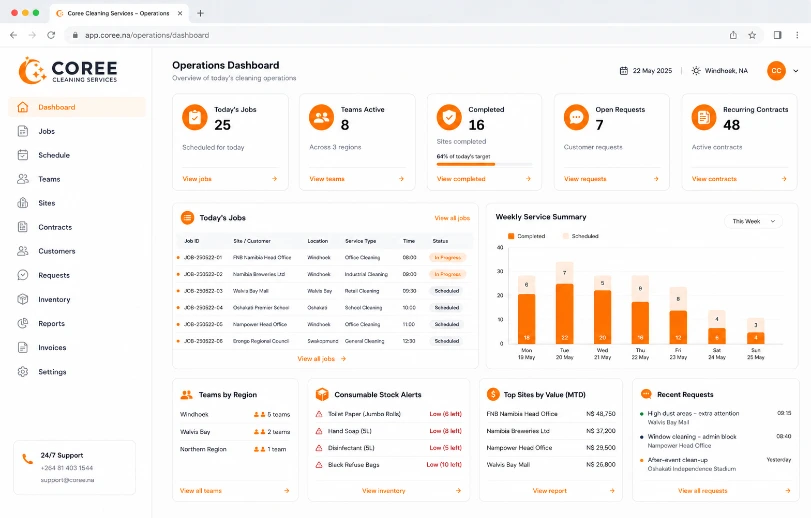Image resolution: width=811 pixels, height=518 pixels.
Task: Click the Toilet Paper (Jumbo Rolls) stock alert
Action: (388, 414)
